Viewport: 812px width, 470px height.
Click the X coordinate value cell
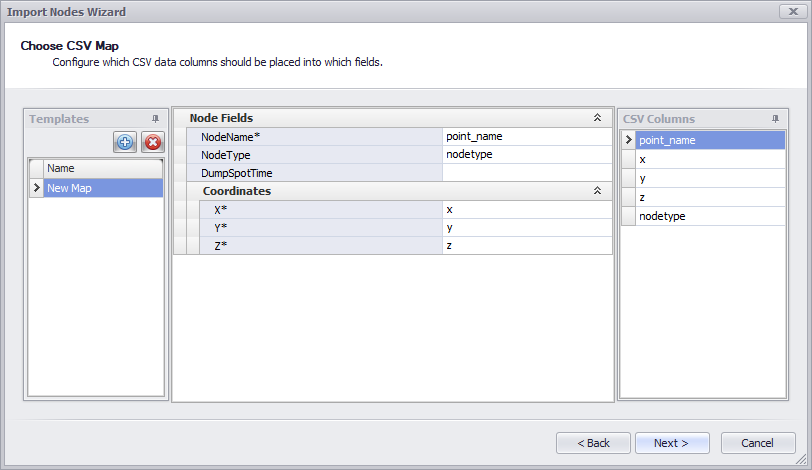point(526,210)
